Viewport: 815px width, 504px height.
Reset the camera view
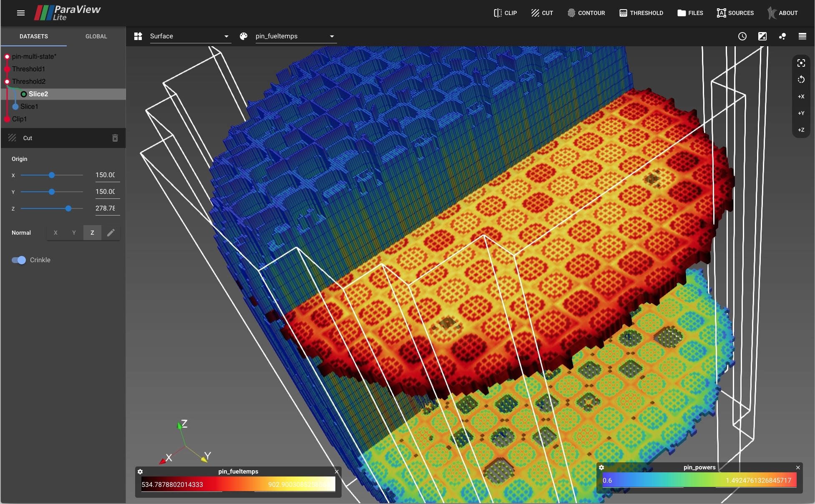tap(801, 63)
